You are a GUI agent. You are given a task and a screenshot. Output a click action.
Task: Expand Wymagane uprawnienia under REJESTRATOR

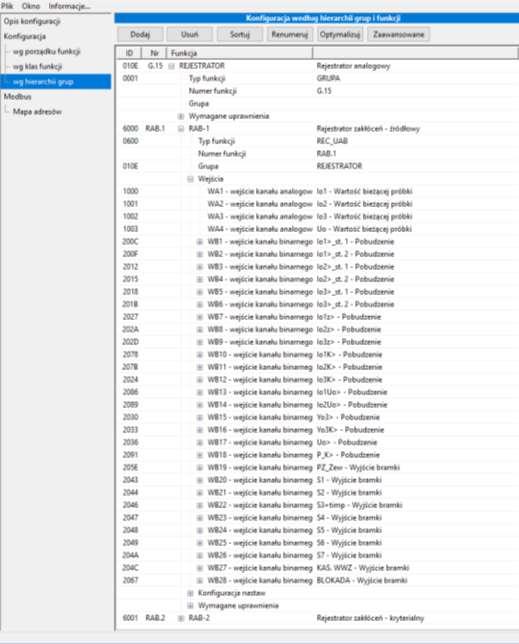point(181,117)
